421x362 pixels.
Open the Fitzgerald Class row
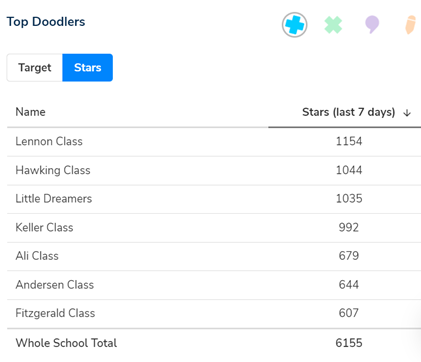(x=214, y=314)
